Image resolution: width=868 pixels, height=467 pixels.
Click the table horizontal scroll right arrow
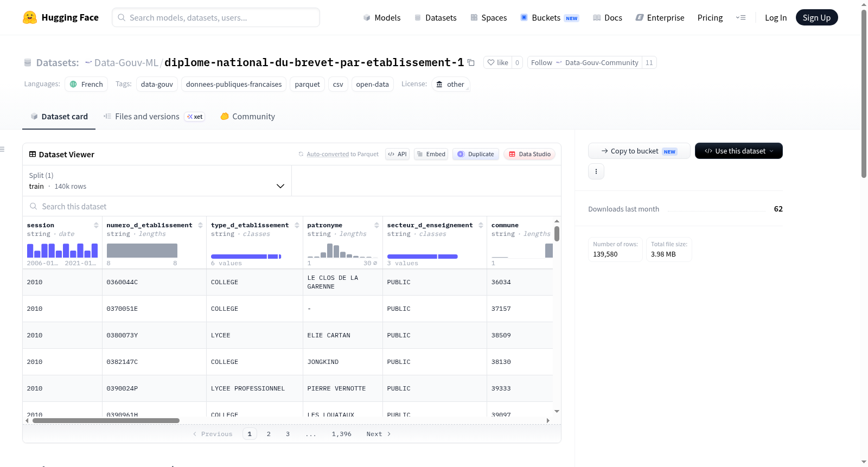548,420
